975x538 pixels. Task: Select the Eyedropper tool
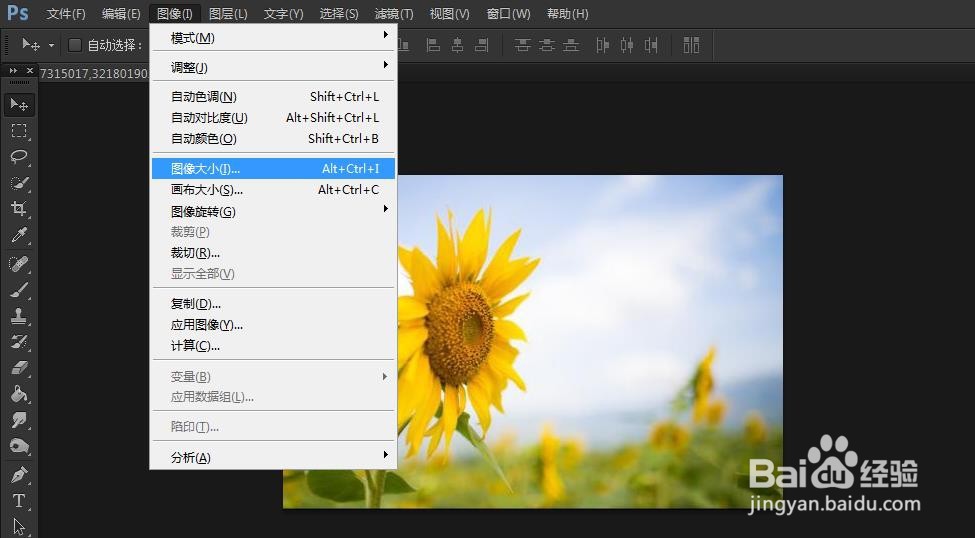[19, 236]
